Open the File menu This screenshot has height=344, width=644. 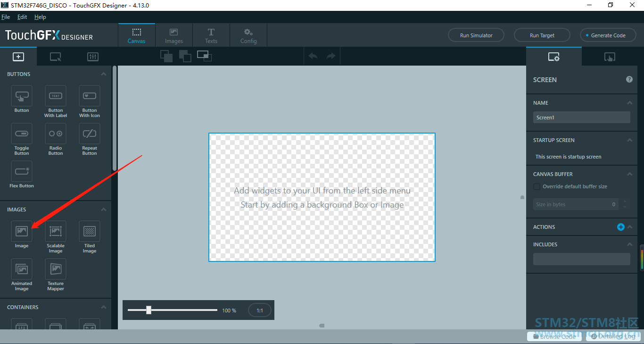(6, 17)
